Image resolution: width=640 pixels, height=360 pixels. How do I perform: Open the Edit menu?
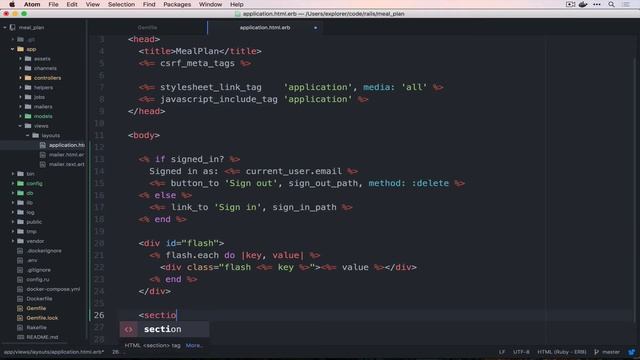coord(72,4)
